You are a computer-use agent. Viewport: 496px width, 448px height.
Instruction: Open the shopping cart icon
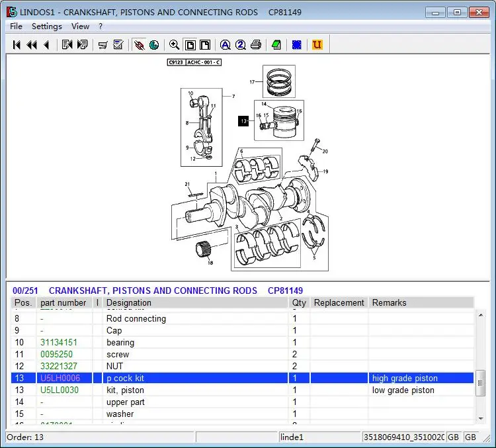(x=103, y=45)
